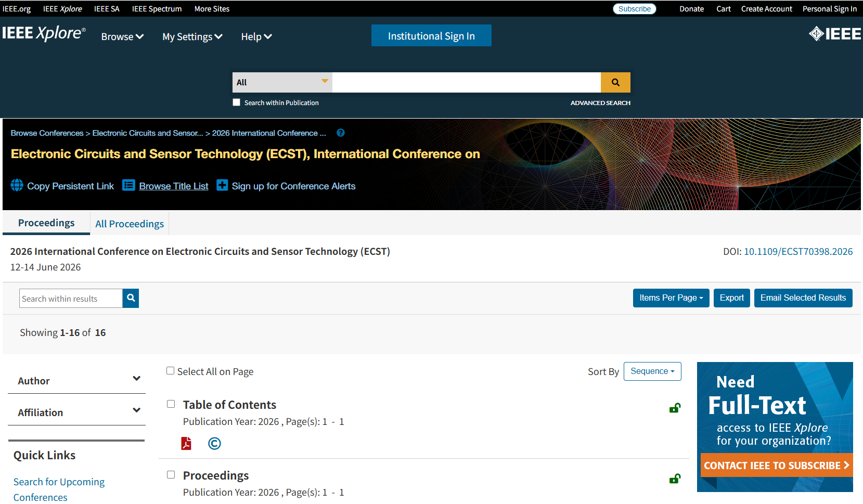Image resolution: width=863 pixels, height=504 pixels.
Task: Click Sign up for Conference Alerts
Action: [293, 186]
